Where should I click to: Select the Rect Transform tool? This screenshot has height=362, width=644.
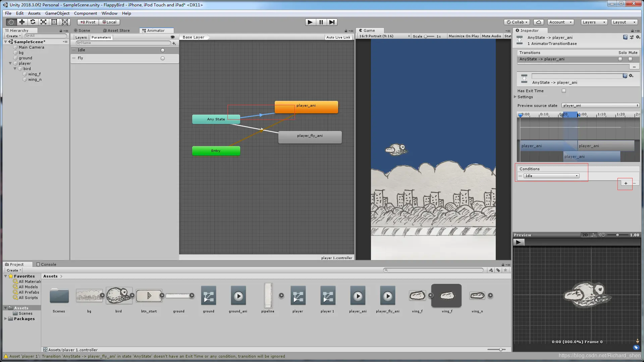[54, 22]
